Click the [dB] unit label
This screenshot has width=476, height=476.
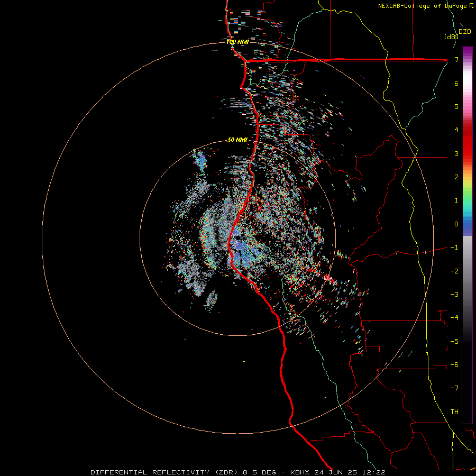451,36
